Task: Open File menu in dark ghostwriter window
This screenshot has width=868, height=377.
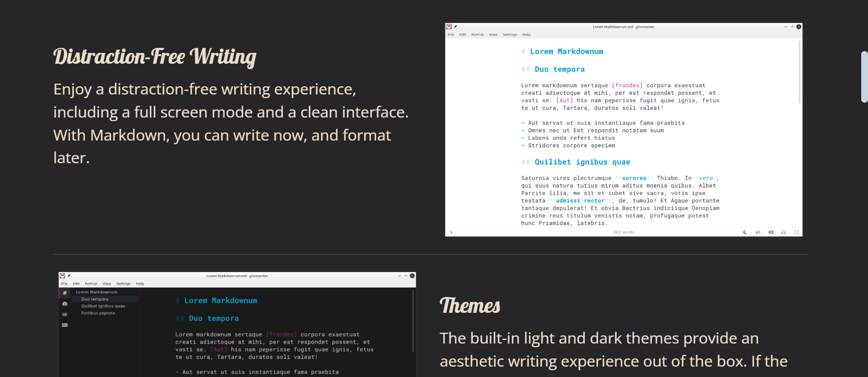Action: pos(64,283)
